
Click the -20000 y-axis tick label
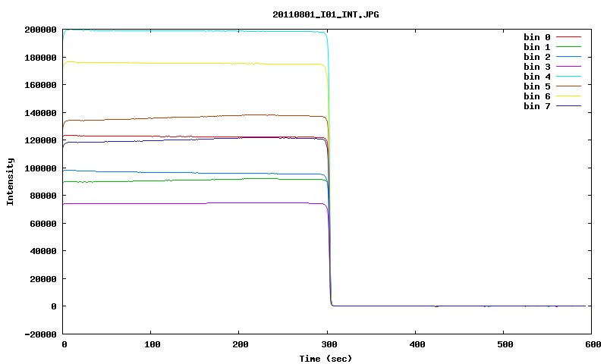40,334
